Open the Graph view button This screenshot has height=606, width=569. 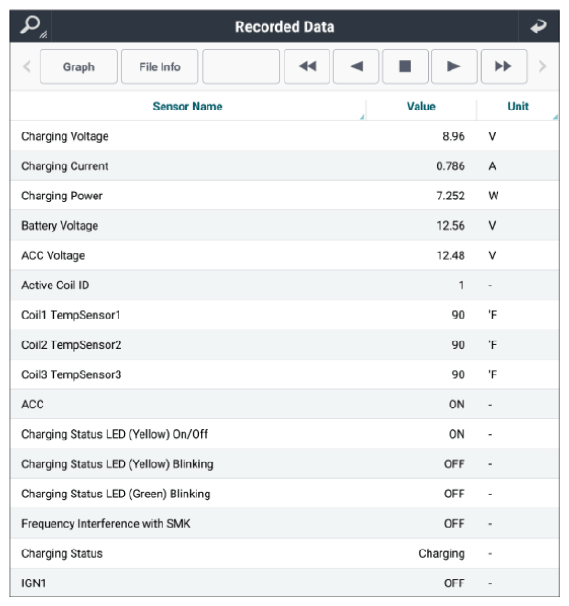tap(79, 66)
